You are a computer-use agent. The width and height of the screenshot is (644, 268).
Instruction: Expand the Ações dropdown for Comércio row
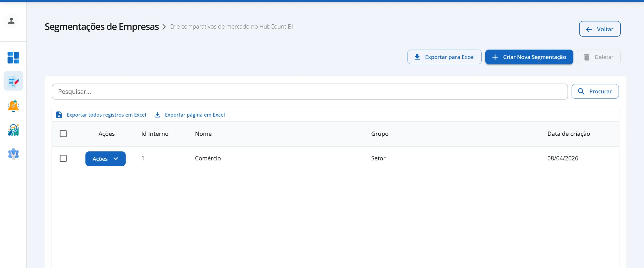tap(105, 159)
